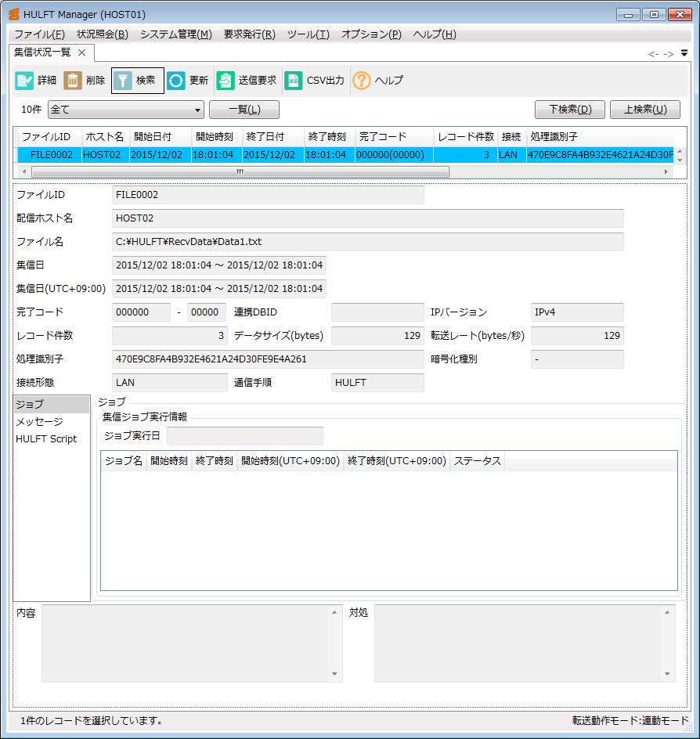Click the 配信ホスト名 field
Viewport: 700px width, 739px height.
(x=368, y=218)
